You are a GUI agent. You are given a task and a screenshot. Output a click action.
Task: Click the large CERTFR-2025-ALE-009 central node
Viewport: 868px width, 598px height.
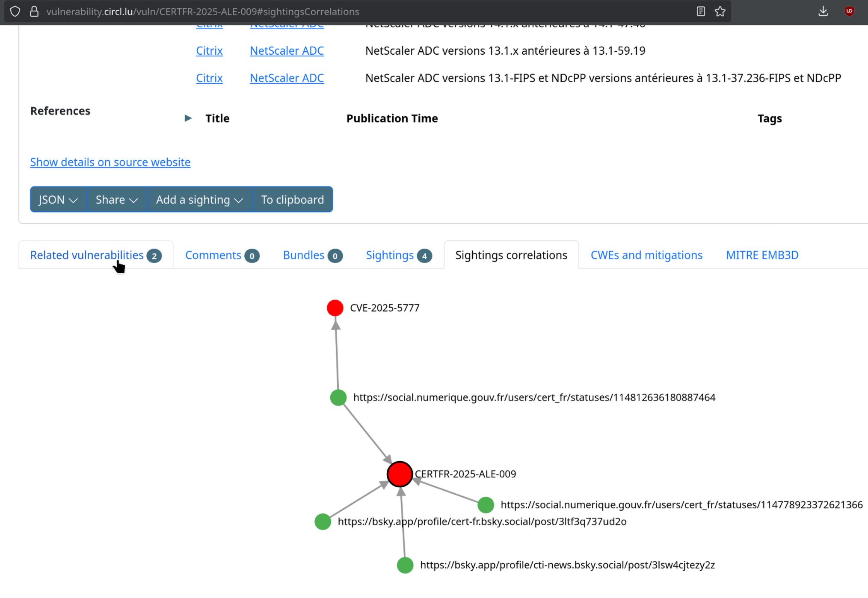coord(399,474)
